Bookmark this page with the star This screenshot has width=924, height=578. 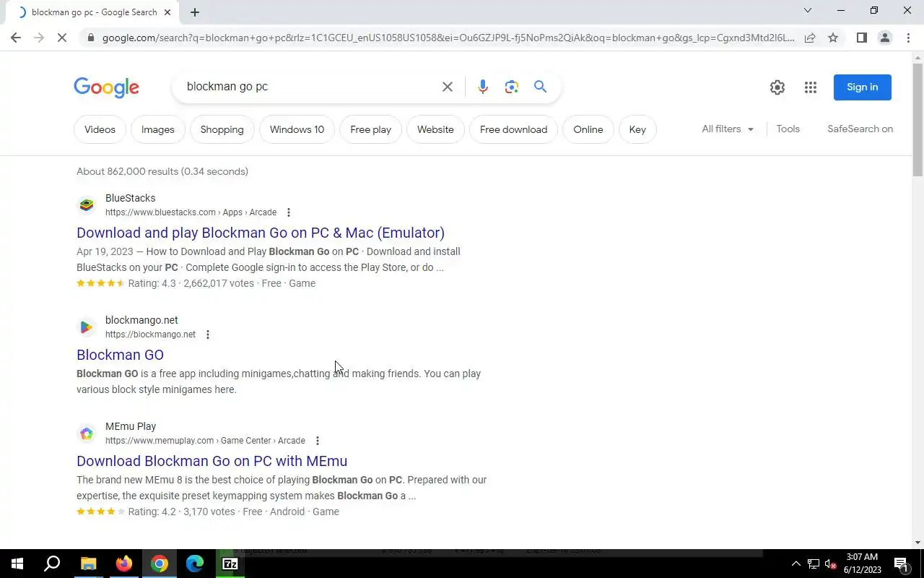pyautogui.click(x=833, y=38)
